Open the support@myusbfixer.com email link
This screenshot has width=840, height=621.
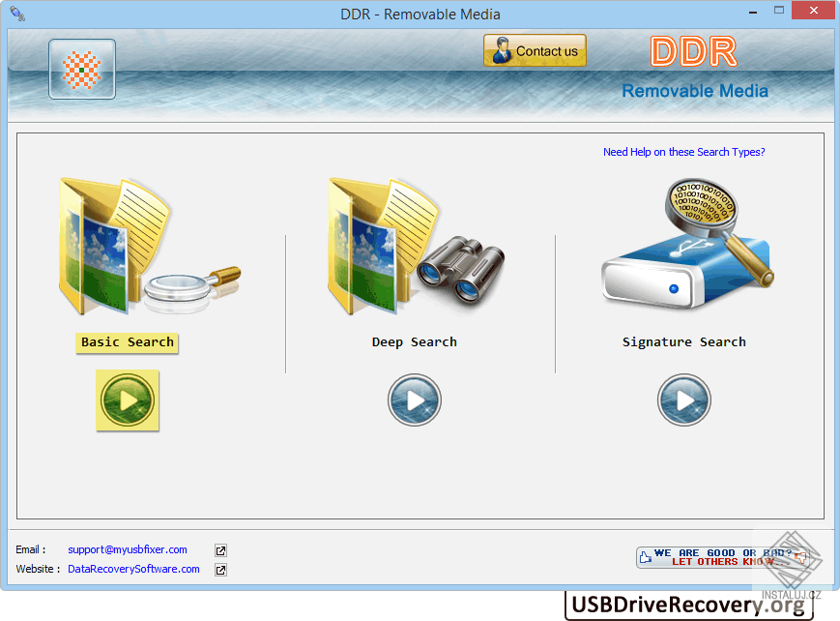(127, 549)
